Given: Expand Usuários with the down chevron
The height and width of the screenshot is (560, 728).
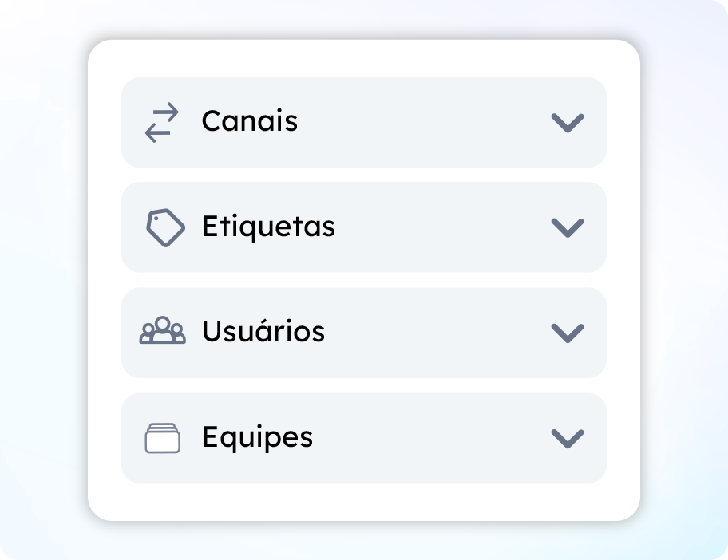Looking at the screenshot, I should point(568,332).
